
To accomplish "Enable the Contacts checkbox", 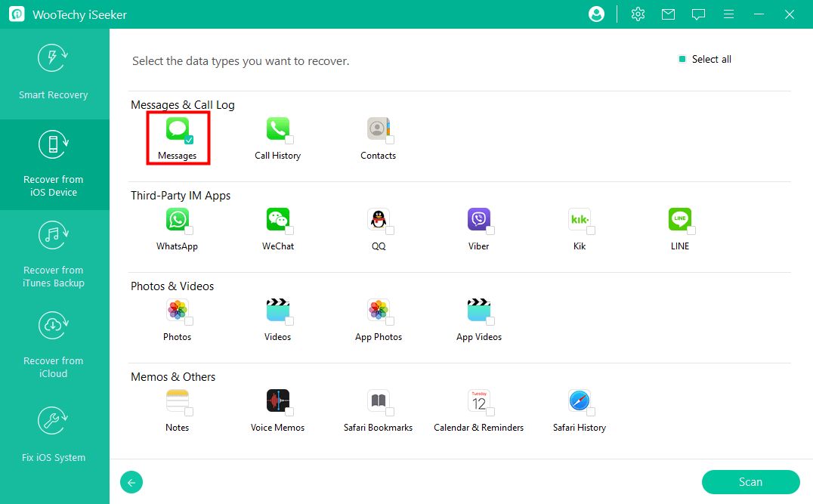I will [390, 140].
